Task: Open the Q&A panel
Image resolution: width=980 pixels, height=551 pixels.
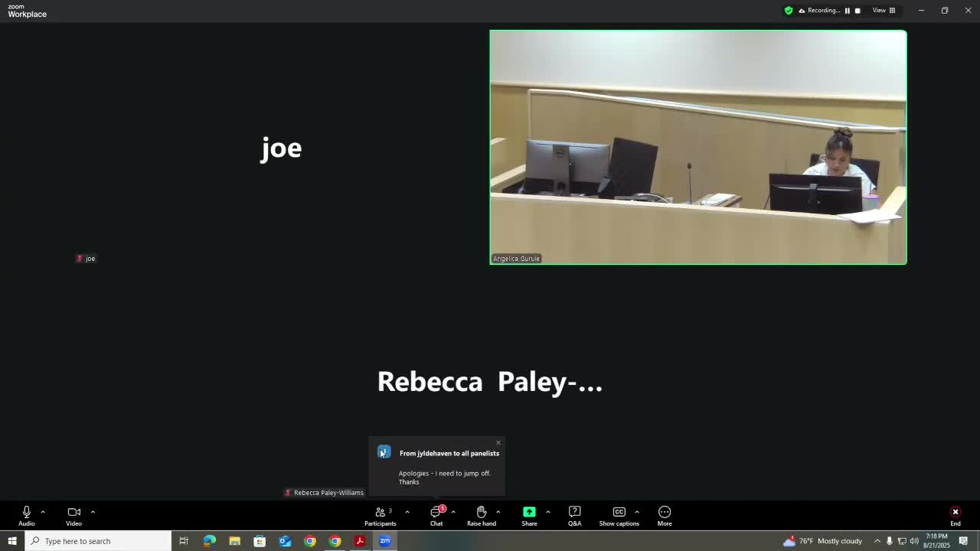Action: click(574, 516)
